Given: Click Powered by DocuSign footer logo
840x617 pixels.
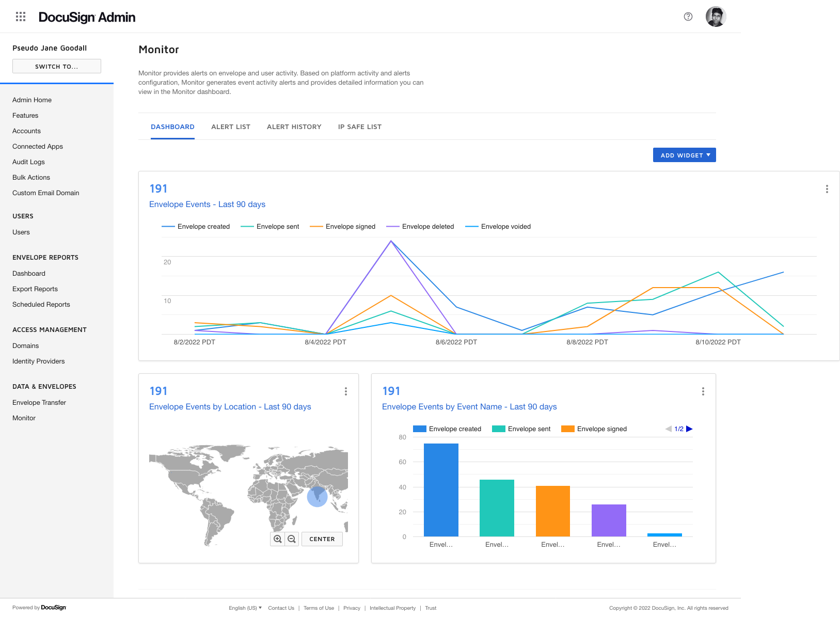Looking at the screenshot, I should click(x=39, y=608).
